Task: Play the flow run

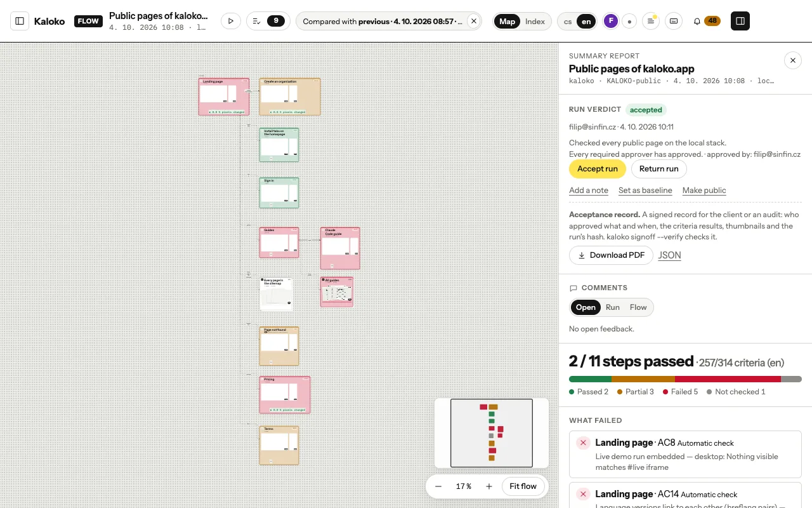Action: coord(230,21)
